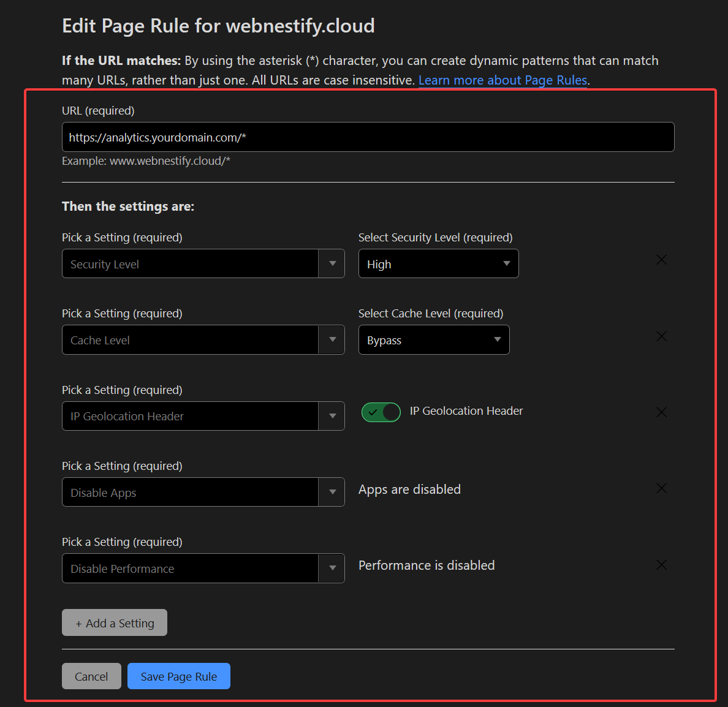Open the Bypass cache level dropdown
Image resolution: width=728 pixels, height=707 pixels.
(433, 340)
